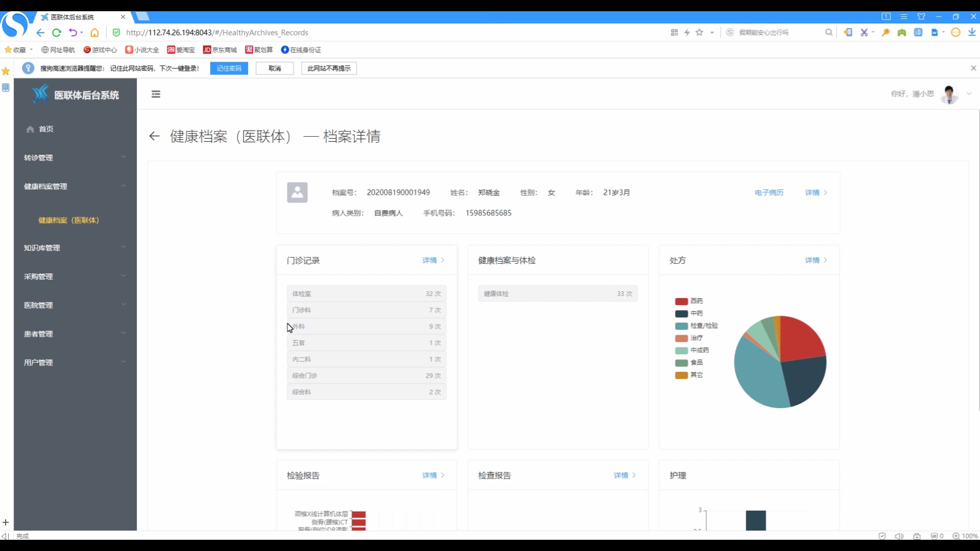The width and height of the screenshot is (980, 551).
Task: Open 处方 详情 link
Action: pos(816,260)
